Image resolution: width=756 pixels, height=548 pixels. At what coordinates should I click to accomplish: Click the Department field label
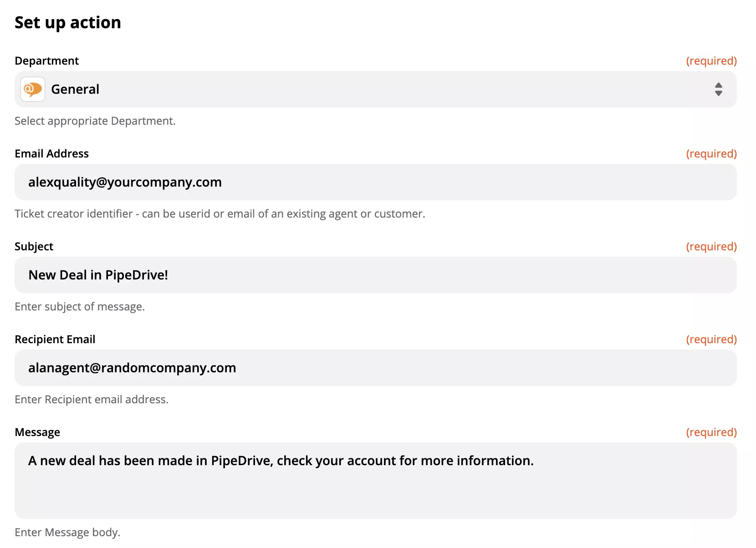point(46,60)
